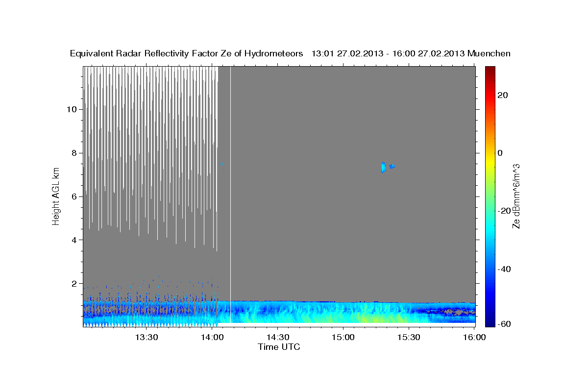This screenshot has width=588, height=392.
Task: Click the dark red top of colorbar
Action: click(490, 69)
